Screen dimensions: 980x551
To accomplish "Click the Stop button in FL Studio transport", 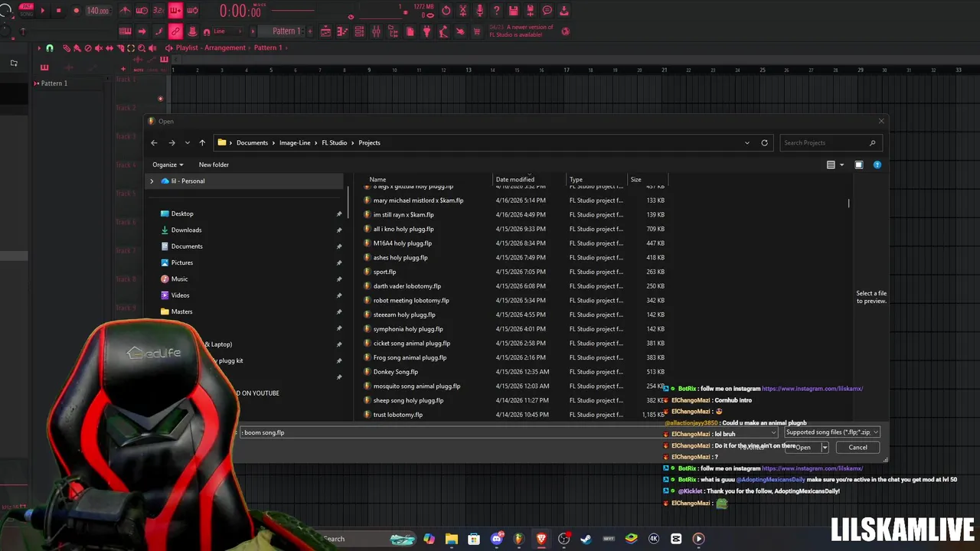I will click(x=58, y=11).
